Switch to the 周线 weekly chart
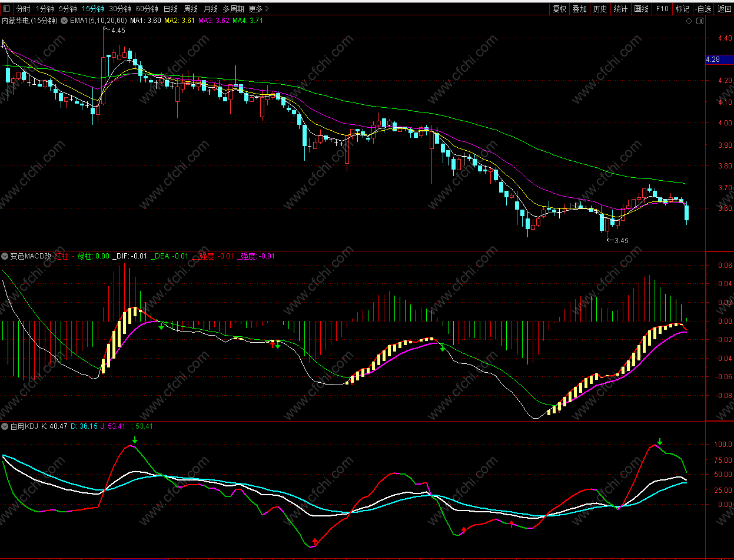The height and width of the screenshot is (560, 734). pyautogui.click(x=191, y=9)
